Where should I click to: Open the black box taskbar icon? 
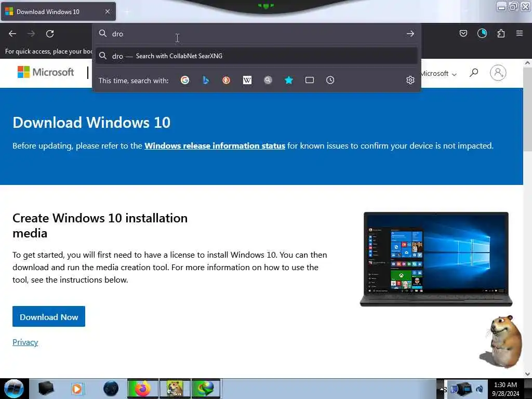tap(46, 389)
